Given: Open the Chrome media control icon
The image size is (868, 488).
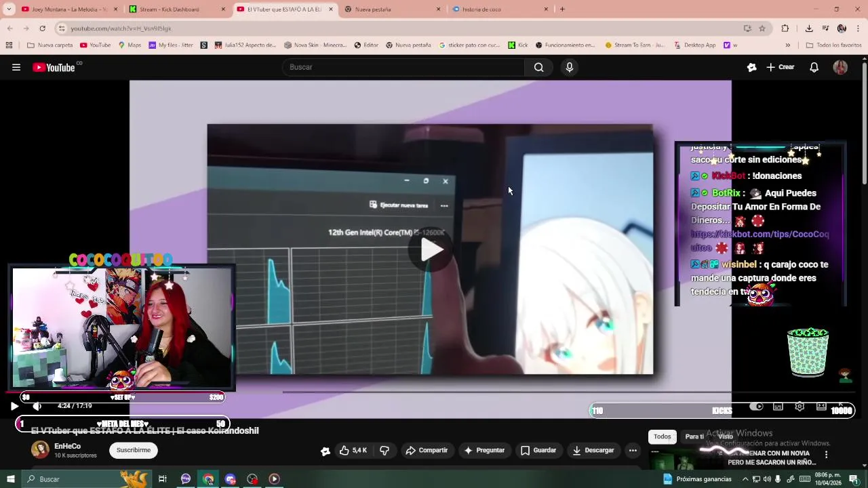Looking at the screenshot, I should (825, 28).
